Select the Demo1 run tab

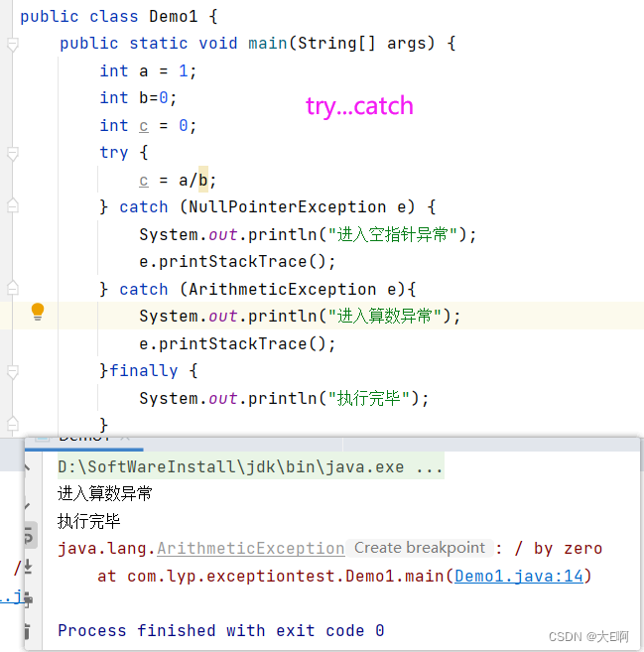pos(83,438)
